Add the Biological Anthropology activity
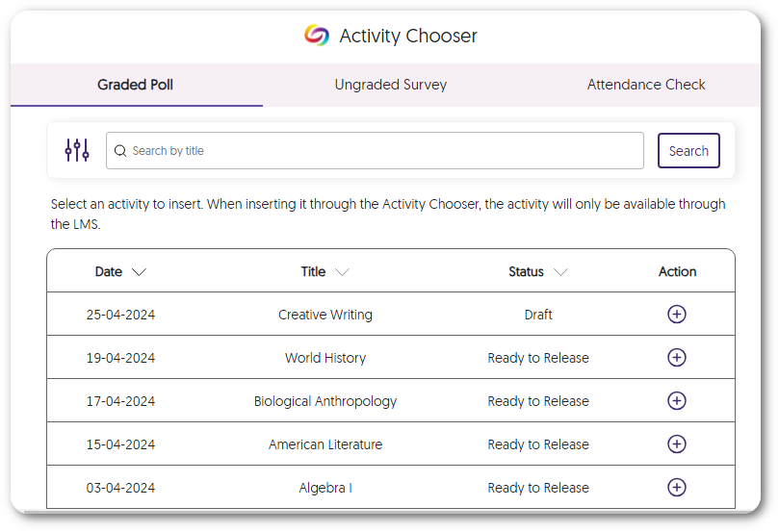 coord(677,401)
